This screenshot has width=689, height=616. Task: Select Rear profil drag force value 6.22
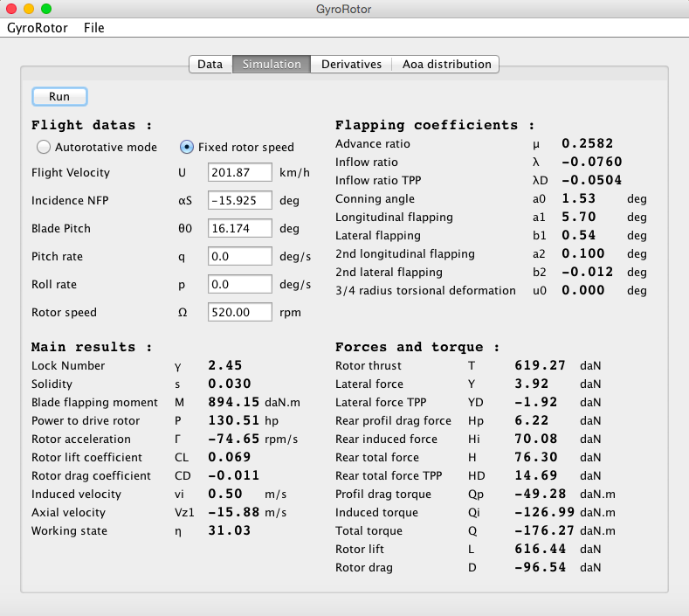click(x=532, y=421)
